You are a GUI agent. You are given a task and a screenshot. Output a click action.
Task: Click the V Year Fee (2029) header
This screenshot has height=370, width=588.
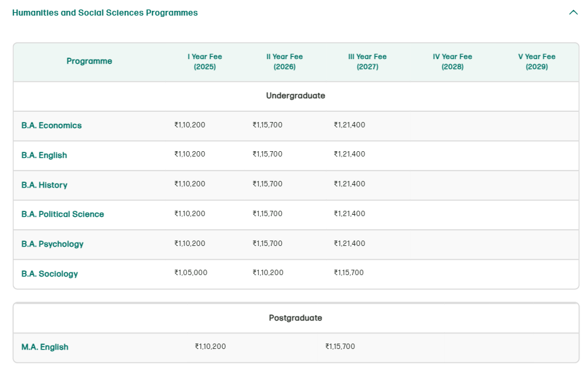[x=537, y=62]
